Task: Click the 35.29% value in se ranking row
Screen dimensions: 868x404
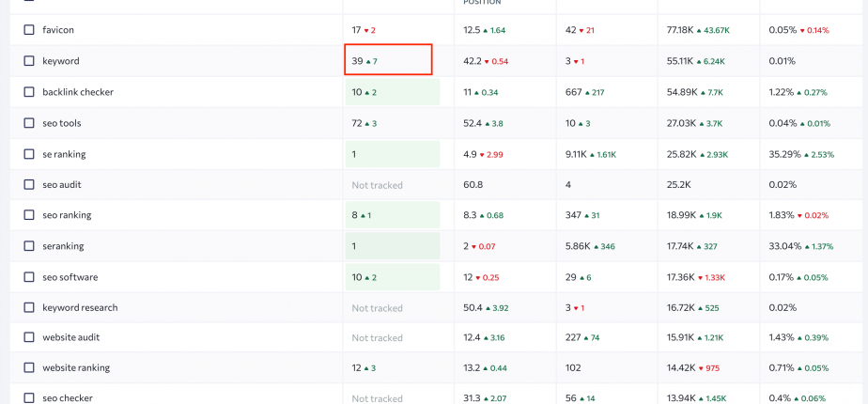Action: point(784,154)
